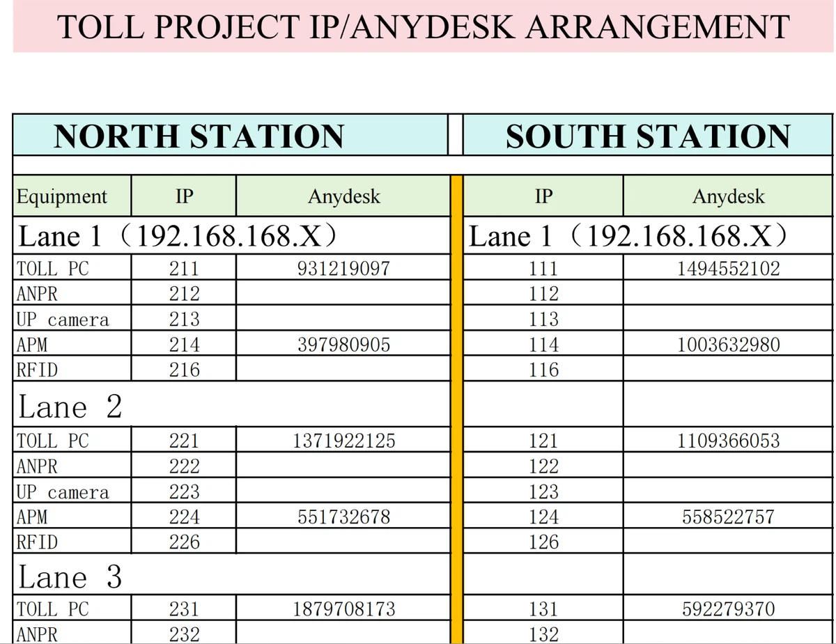Click the TOLL PROJECT IP/ANYDESK ARRANGEMENT title

(x=423, y=26)
